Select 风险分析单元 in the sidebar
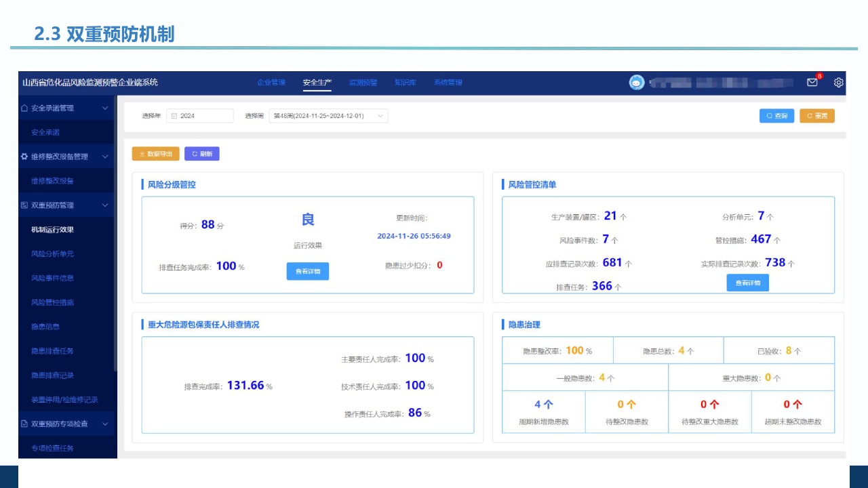The height and width of the screenshot is (488, 868). click(x=52, y=253)
